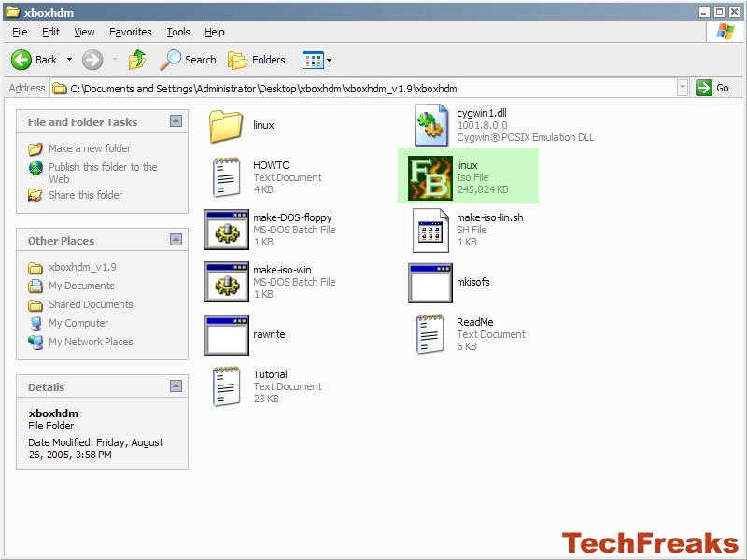Image resolution: width=747 pixels, height=560 pixels.
Task: Click the HOWTO file name
Action: tap(272, 165)
